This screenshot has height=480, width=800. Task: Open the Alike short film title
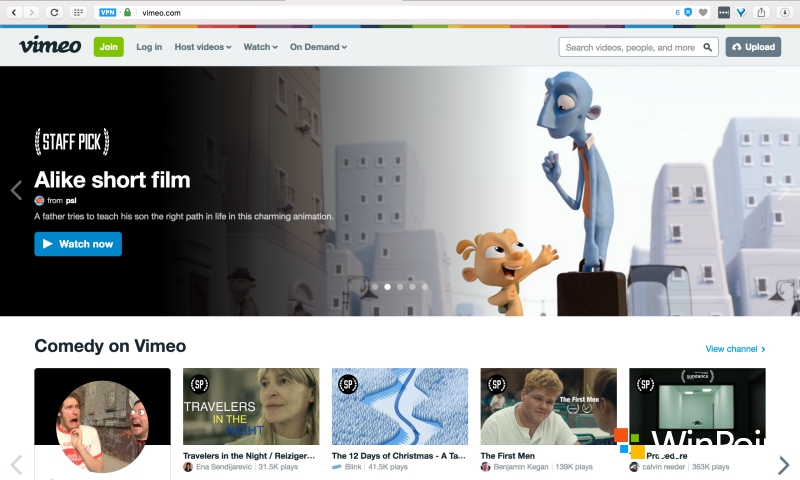point(112,180)
